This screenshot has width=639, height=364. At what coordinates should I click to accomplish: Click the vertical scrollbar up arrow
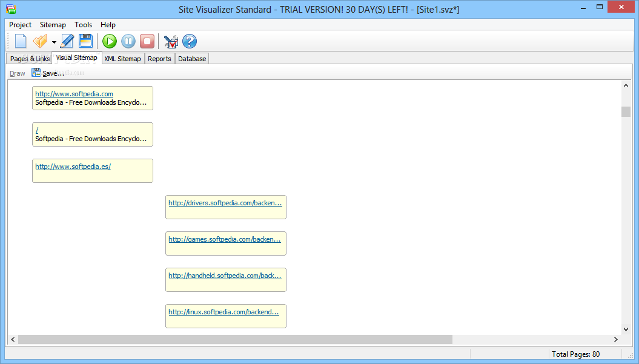click(626, 85)
